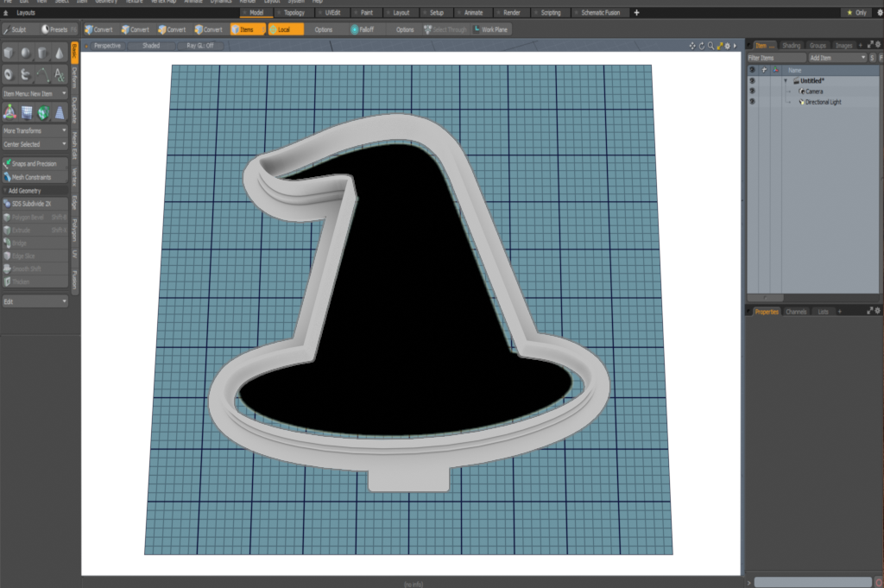Image resolution: width=884 pixels, height=588 pixels.
Task: Select the Torus primitive tool
Action: click(x=9, y=74)
